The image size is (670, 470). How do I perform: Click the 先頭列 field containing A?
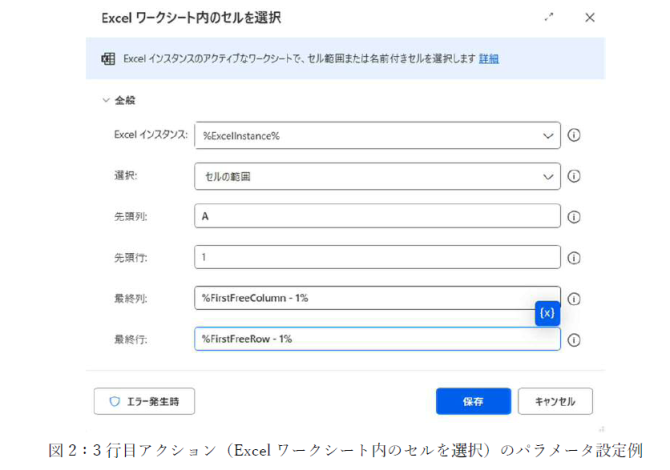point(377,216)
